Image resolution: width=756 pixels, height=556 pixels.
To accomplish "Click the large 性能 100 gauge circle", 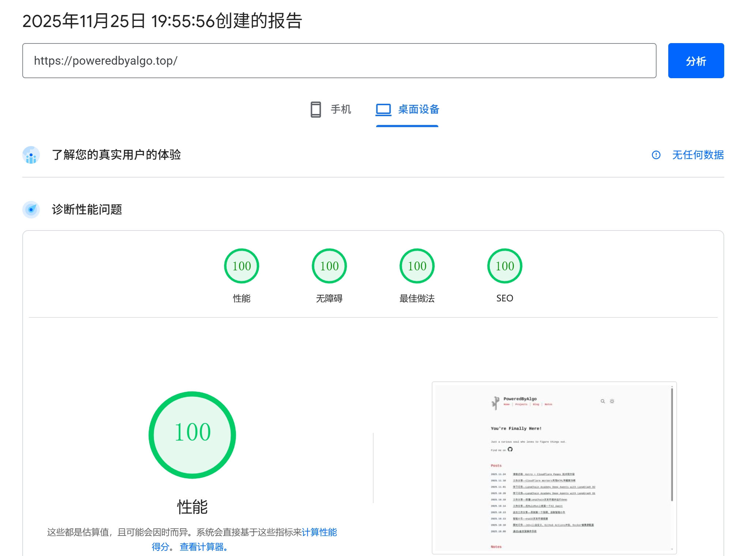I will click(x=192, y=435).
